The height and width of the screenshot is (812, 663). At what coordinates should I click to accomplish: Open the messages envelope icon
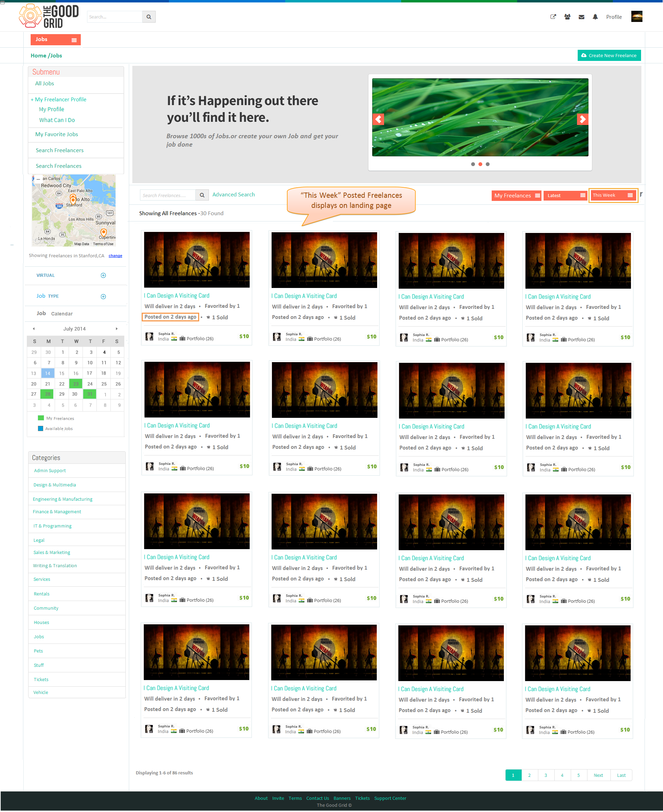coord(582,17)
